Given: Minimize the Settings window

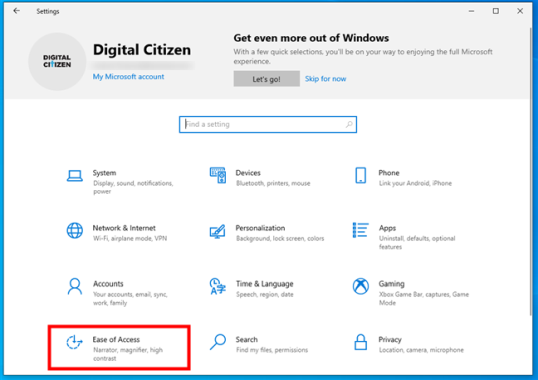Looking at the screenshot, I should [471, 11].
